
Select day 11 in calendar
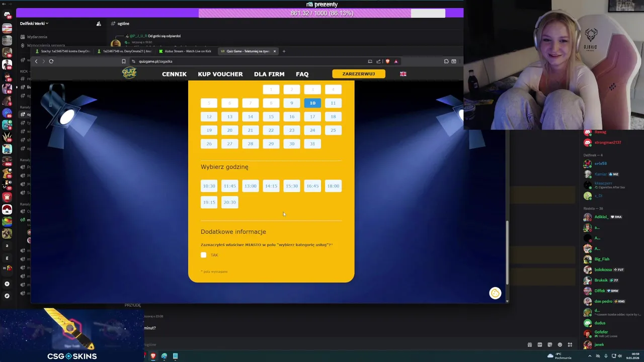(333, 103)
